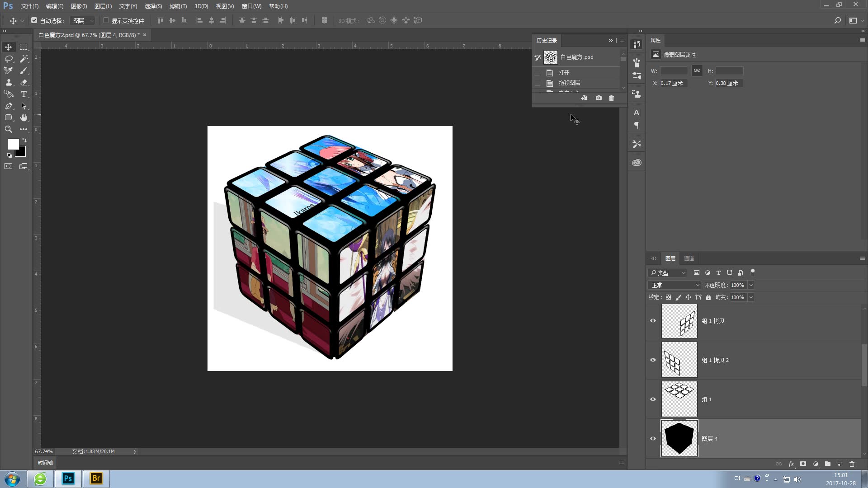Hide the 组 1 拷贝 2 layer

(x=653, y=360)
